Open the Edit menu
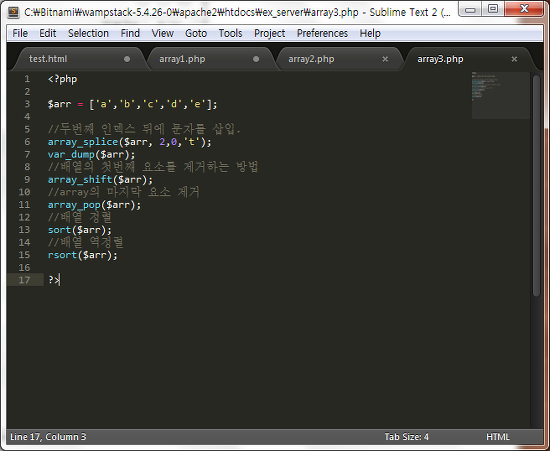Image resolution: width=550 pixels, height=451 pixels. [x=48, y=33]
